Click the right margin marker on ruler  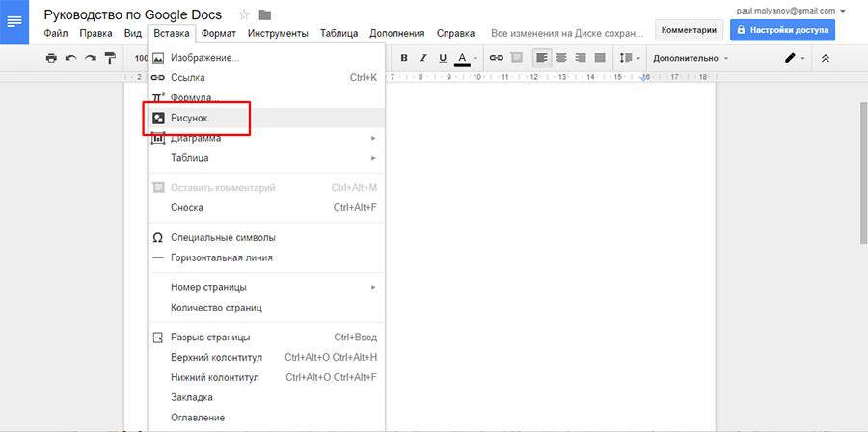click(645, 78)
